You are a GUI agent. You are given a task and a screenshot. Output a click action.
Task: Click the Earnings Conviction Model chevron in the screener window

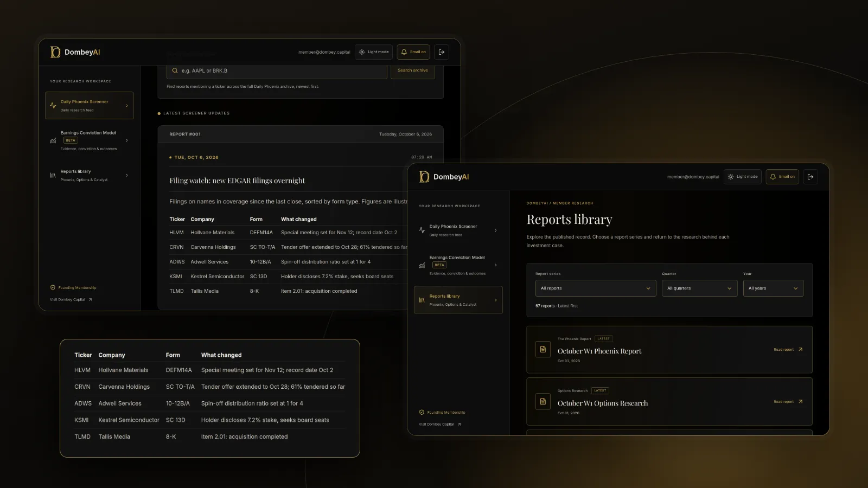[127, 140]
